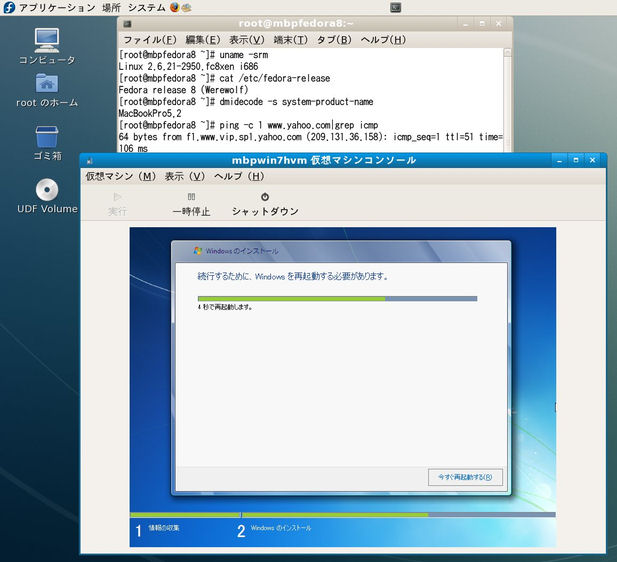
Task: Click the restart-required heading text
Action: (293, 276)
